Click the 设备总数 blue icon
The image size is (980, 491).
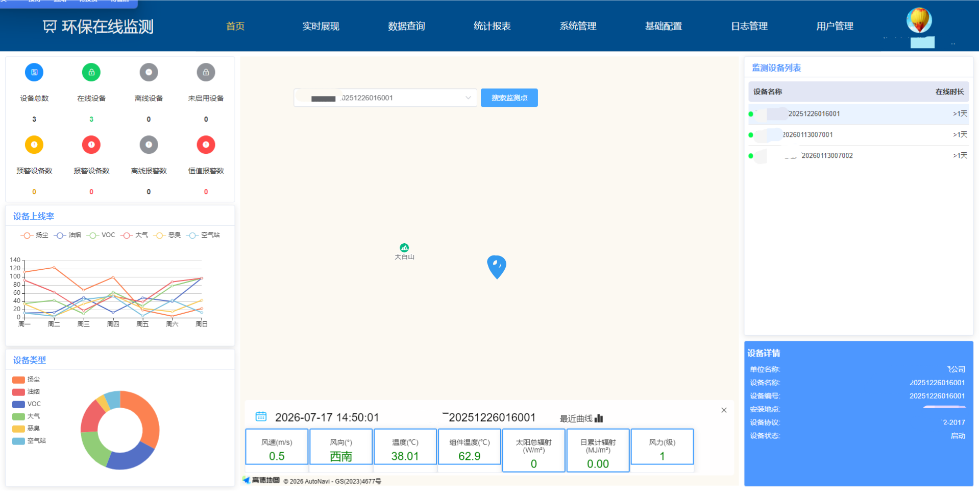(34, 73)
